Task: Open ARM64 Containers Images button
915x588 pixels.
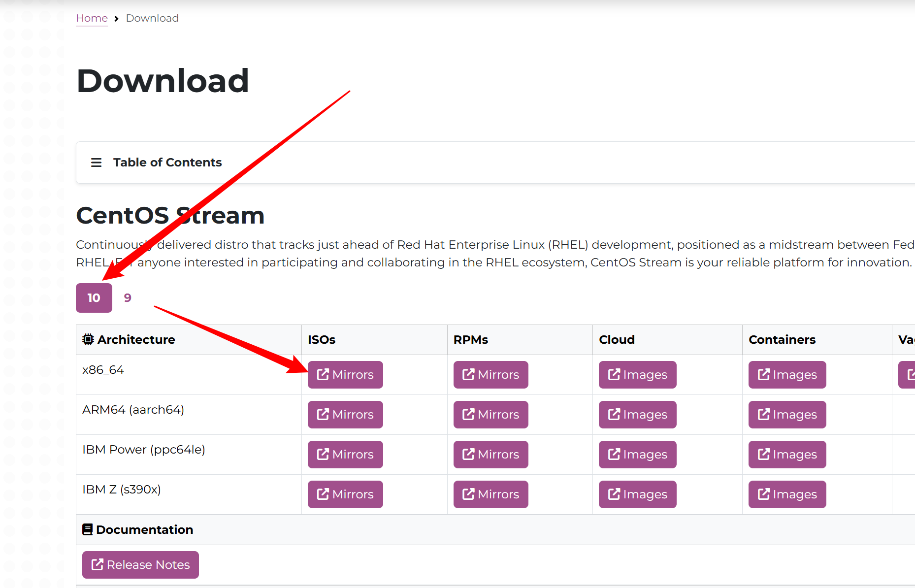Action: pyautogui.click(x=787, y=415)
